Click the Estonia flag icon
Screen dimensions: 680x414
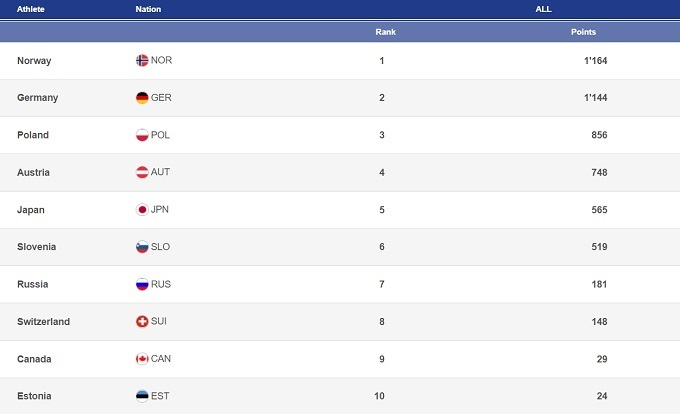pyautogui.click(x=142, y=396)
